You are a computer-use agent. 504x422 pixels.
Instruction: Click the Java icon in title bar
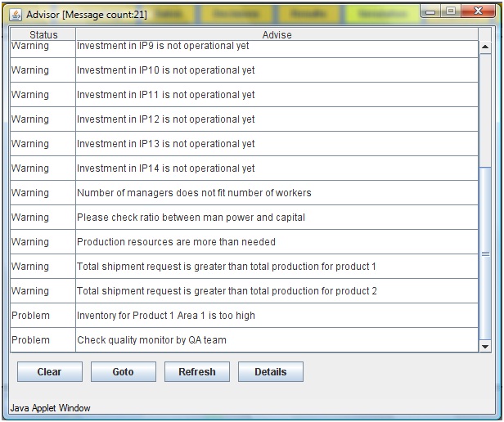(16, 14)
